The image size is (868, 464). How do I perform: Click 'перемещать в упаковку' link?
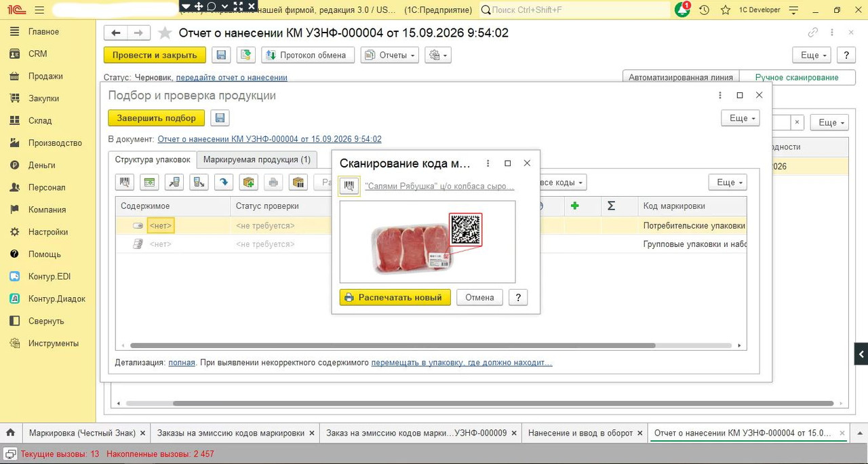[x=462, y=363]
